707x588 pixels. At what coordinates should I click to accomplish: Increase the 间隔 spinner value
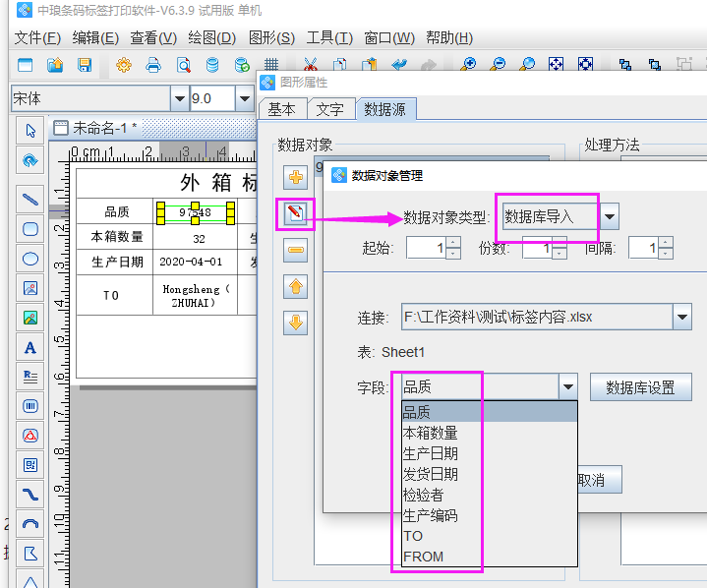coord(666,242)
